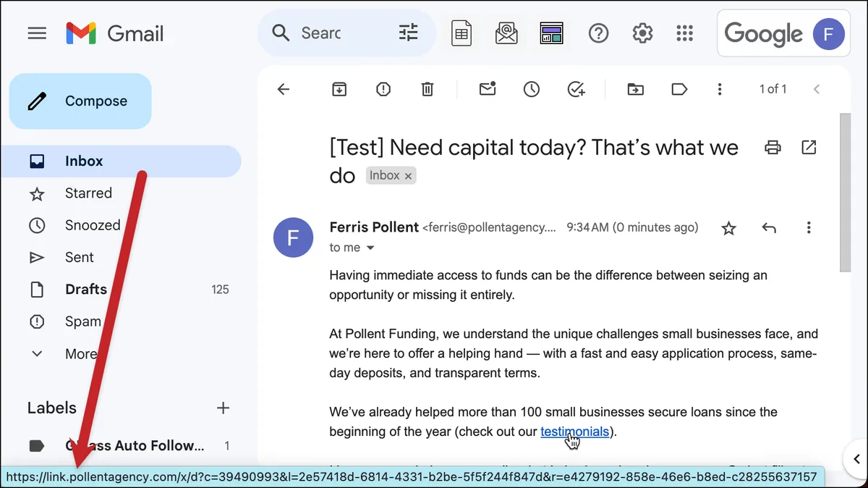Image resolution: width=868 pixels, height=488 pixels.
Task: Open search options sliders icon
Action: pos(409,33)
